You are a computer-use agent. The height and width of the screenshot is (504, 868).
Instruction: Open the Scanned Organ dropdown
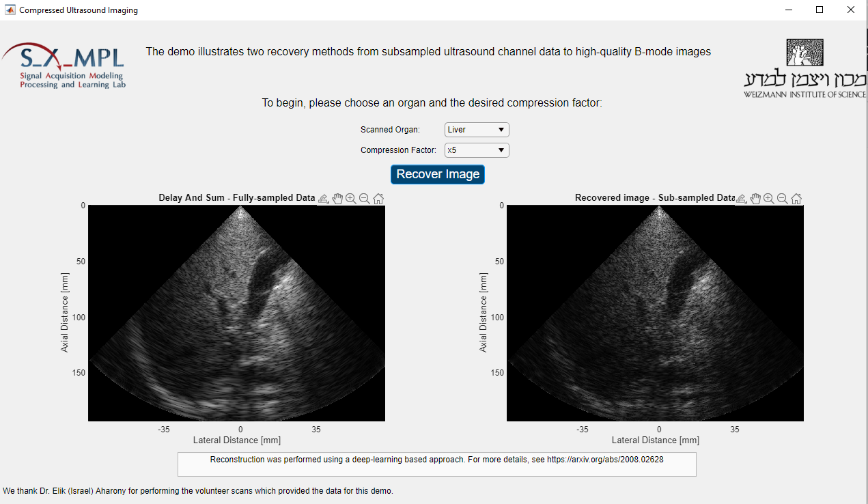click(x=476, y=130)
